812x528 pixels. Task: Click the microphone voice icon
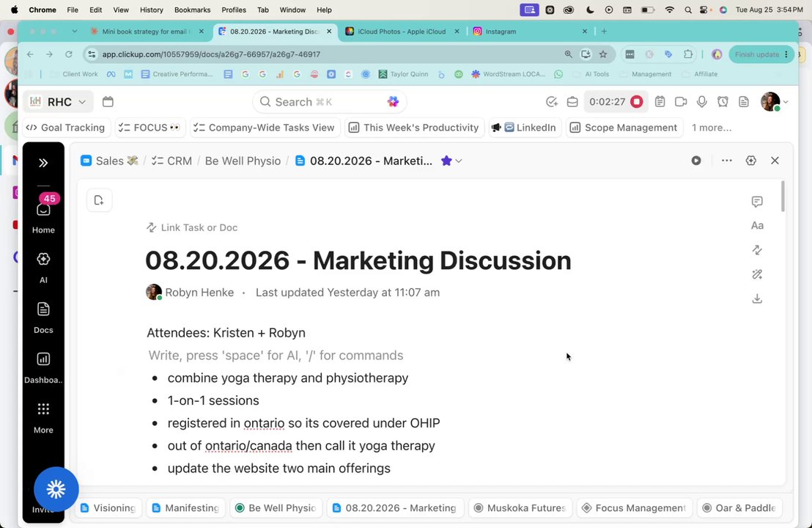click(x=701, y=101)
